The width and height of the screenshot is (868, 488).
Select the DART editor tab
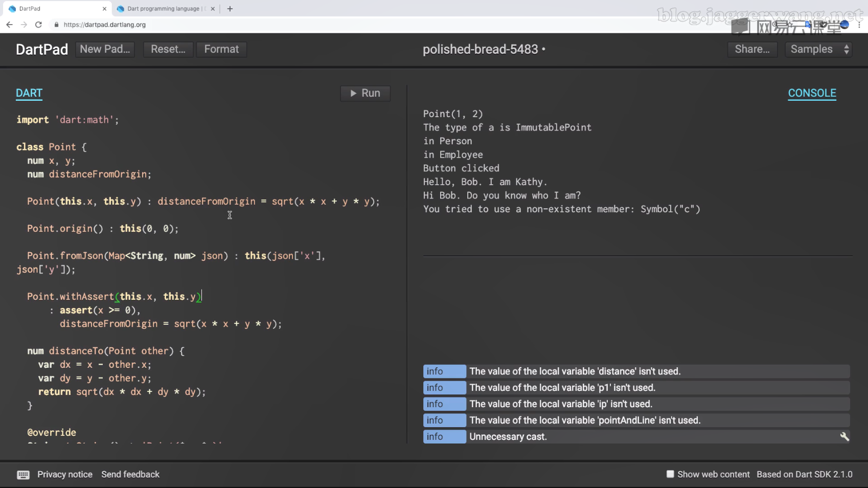(29, 93)
